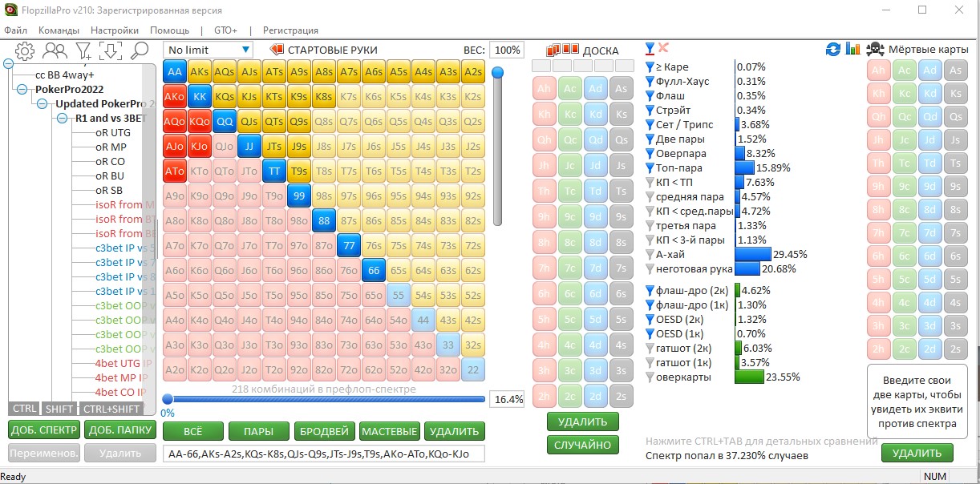Click the 16.4% range percentage field
This screenshot has width=980, height=484.
pos(507,399)
